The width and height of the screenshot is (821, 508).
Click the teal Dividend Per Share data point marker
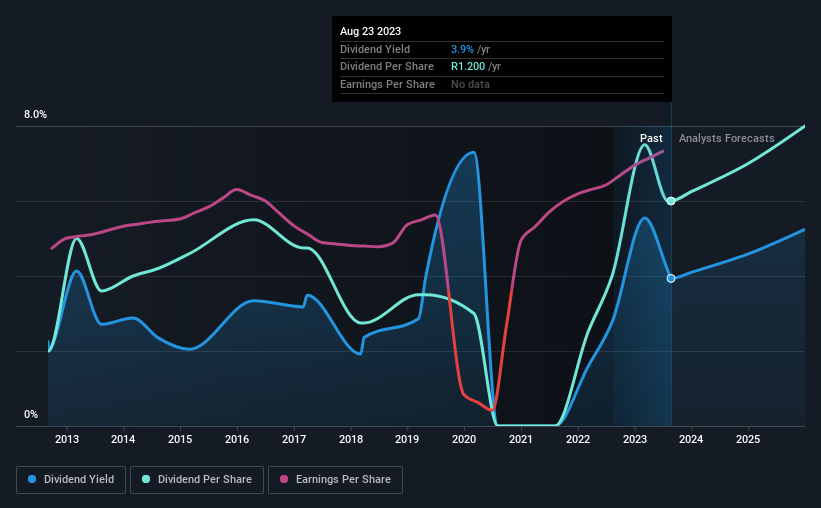tap(671, 201)
